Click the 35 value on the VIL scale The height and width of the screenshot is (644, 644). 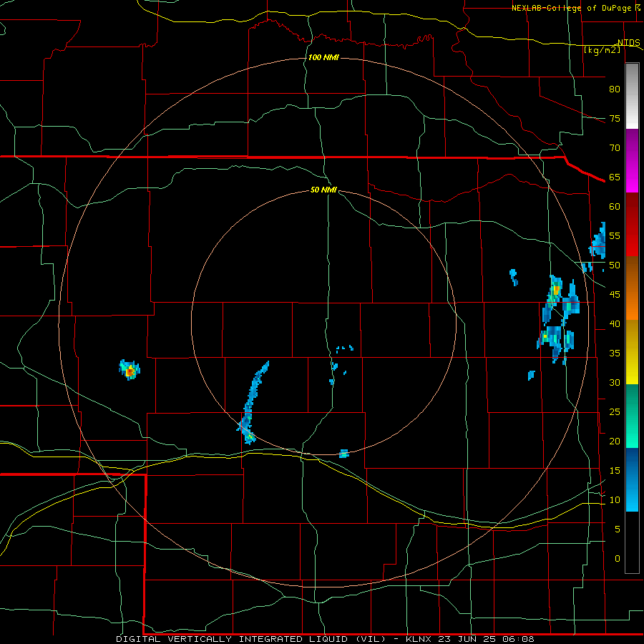pos(615,353)
